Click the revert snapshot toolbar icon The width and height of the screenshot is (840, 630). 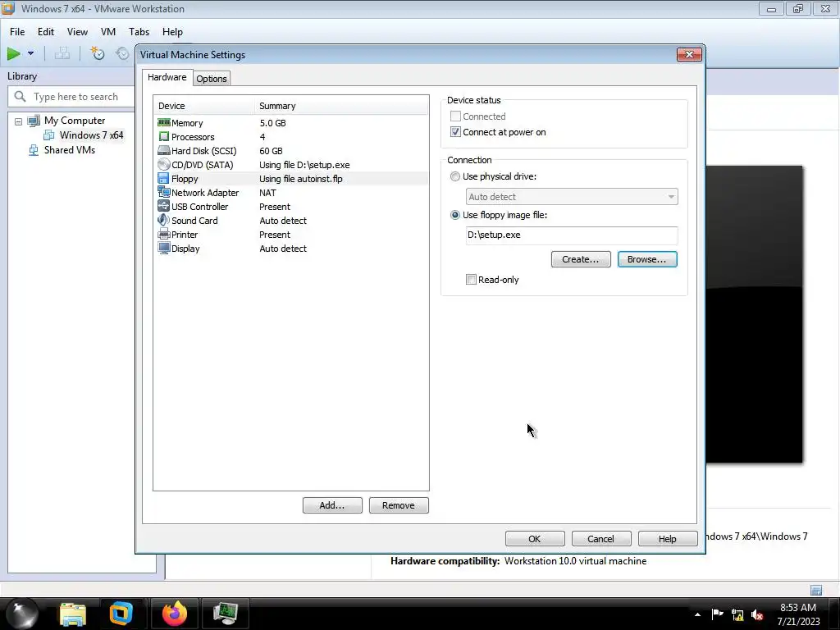tap(123, 53)
